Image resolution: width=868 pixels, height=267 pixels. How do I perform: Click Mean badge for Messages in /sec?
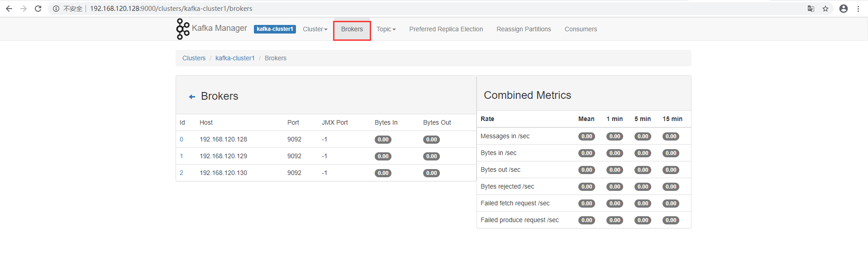tap(587, 136)
